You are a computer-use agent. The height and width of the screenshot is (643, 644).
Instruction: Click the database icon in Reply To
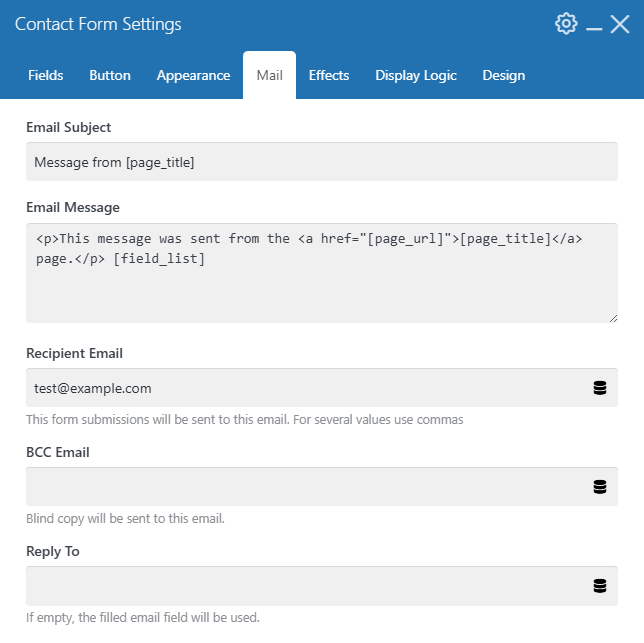(600, 586)
